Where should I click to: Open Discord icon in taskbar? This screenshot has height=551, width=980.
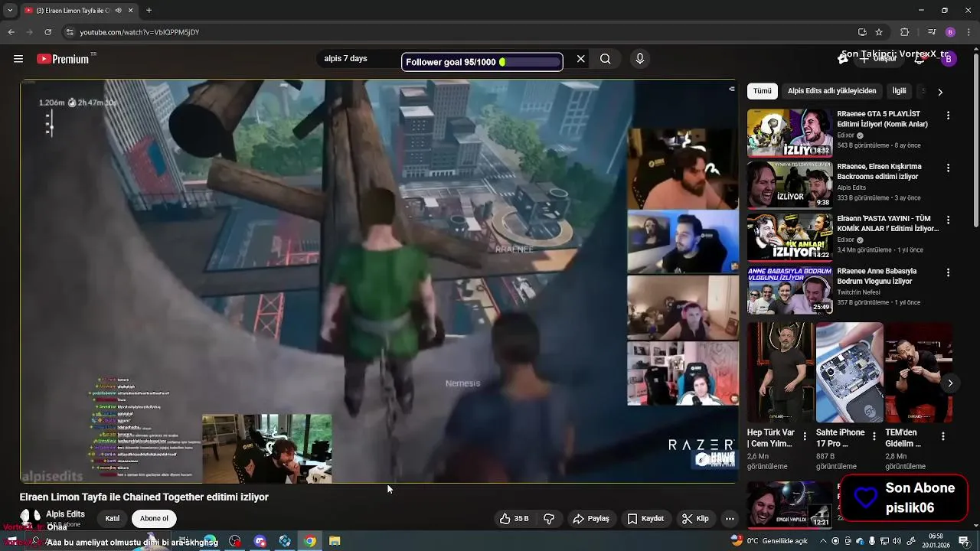pyautogui.click(x=260, y=541)
